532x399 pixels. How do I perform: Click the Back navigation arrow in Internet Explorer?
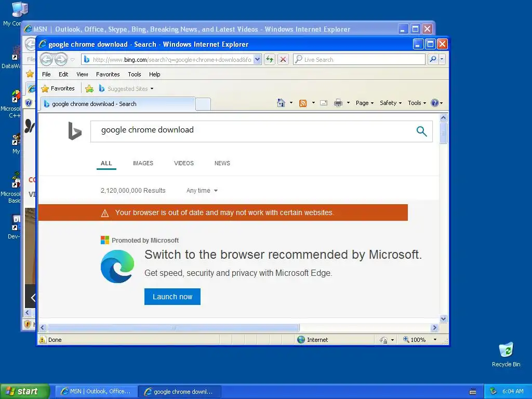tap(47, 59)
